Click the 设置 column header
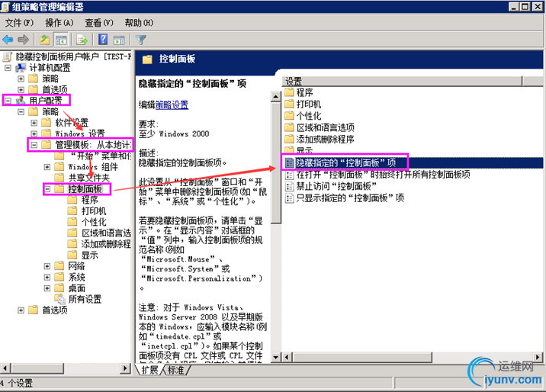546x392 pixels. 403,82
